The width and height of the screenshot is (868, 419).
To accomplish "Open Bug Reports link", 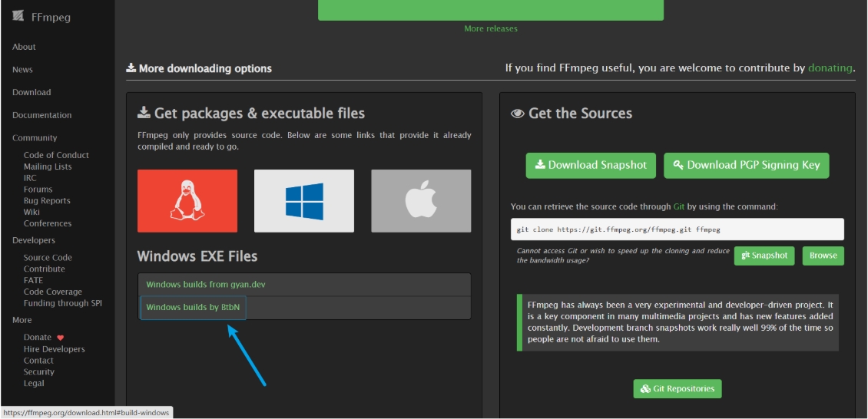I will [47, 200].
